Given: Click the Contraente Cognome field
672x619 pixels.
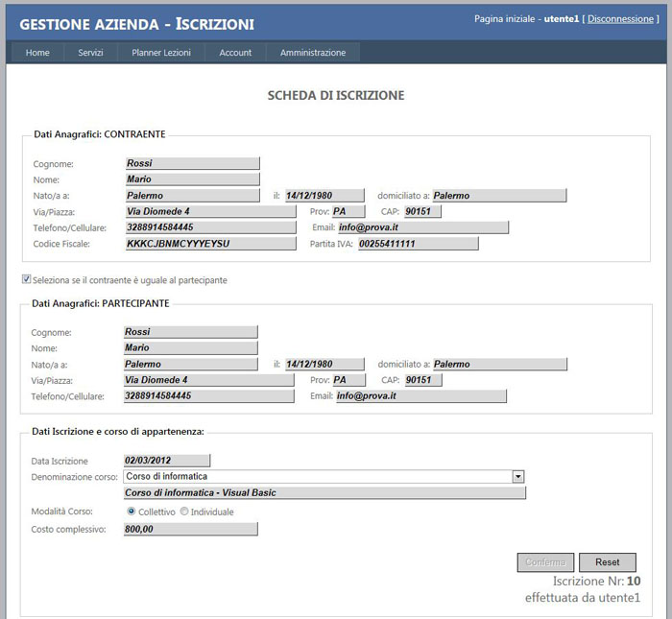Looking at the screenshot, I should [x=193, y=163].
